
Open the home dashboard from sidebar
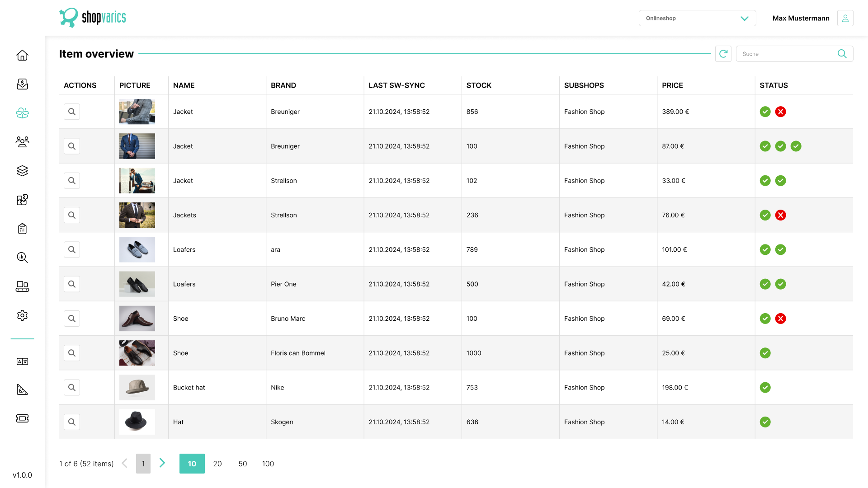[x=22, y=55]
